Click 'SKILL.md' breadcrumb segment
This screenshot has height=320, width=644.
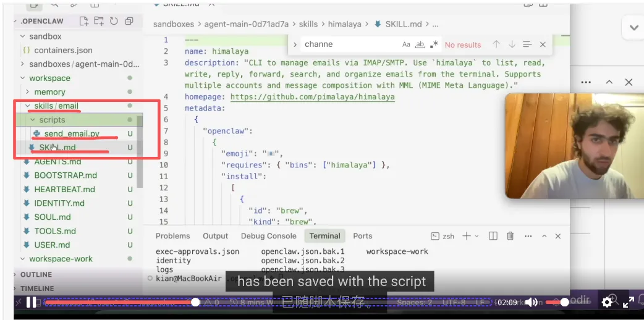404,24
